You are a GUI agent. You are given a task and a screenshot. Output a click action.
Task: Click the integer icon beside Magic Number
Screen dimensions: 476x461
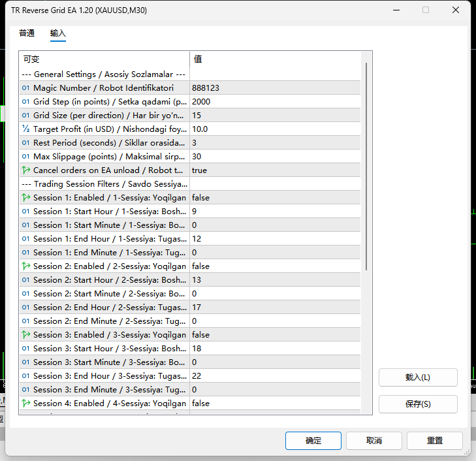[26, 88]
